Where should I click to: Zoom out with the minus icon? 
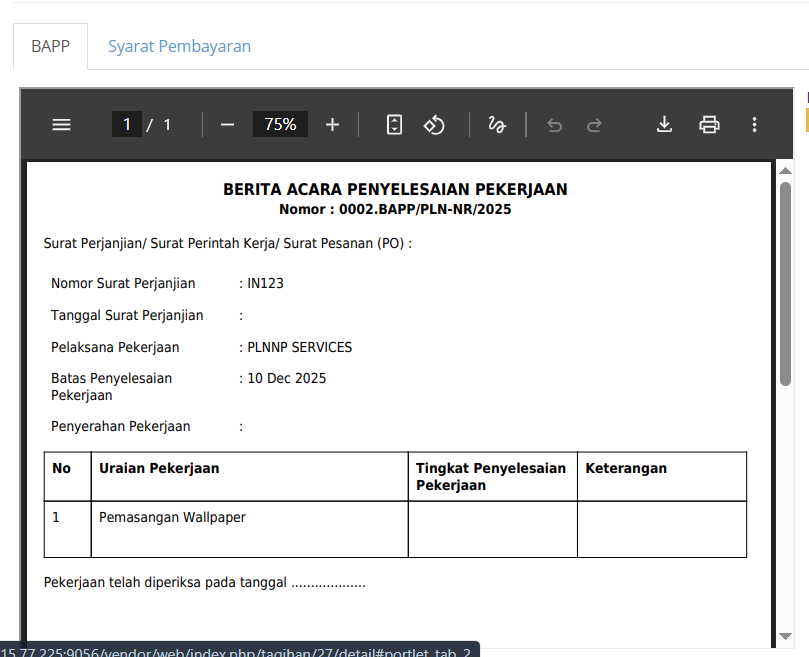pos(227,125)
